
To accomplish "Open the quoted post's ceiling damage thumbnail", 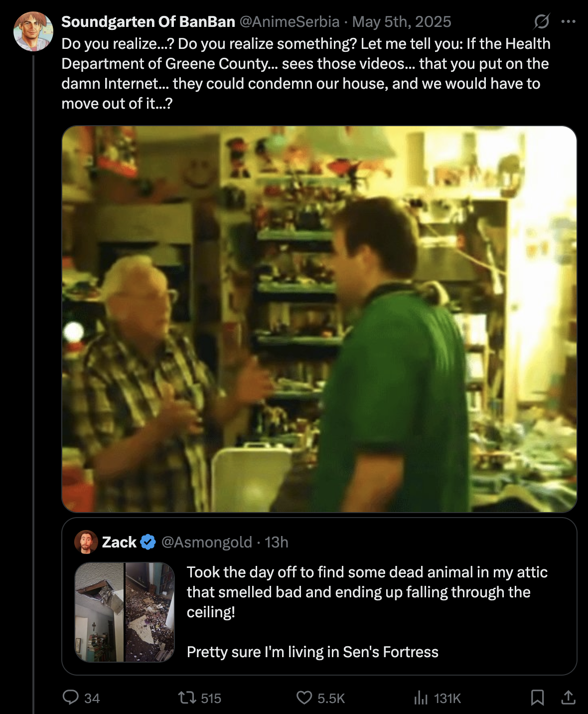I will [x=125, y=612].
